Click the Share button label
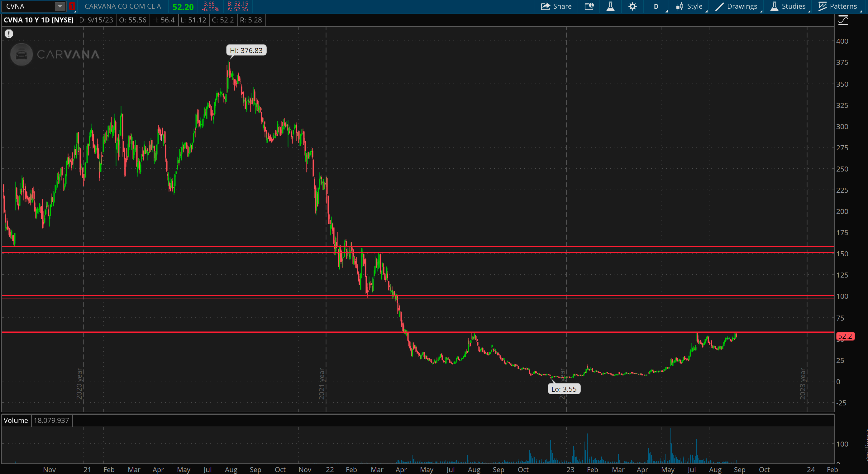 pos(562,7)
